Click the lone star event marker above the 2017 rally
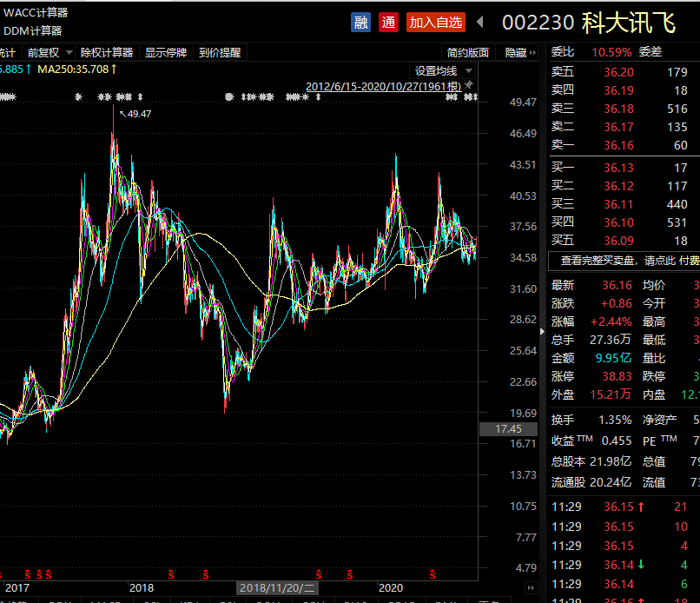The width and height of the screenshot is (700, 603). [78, 96]
